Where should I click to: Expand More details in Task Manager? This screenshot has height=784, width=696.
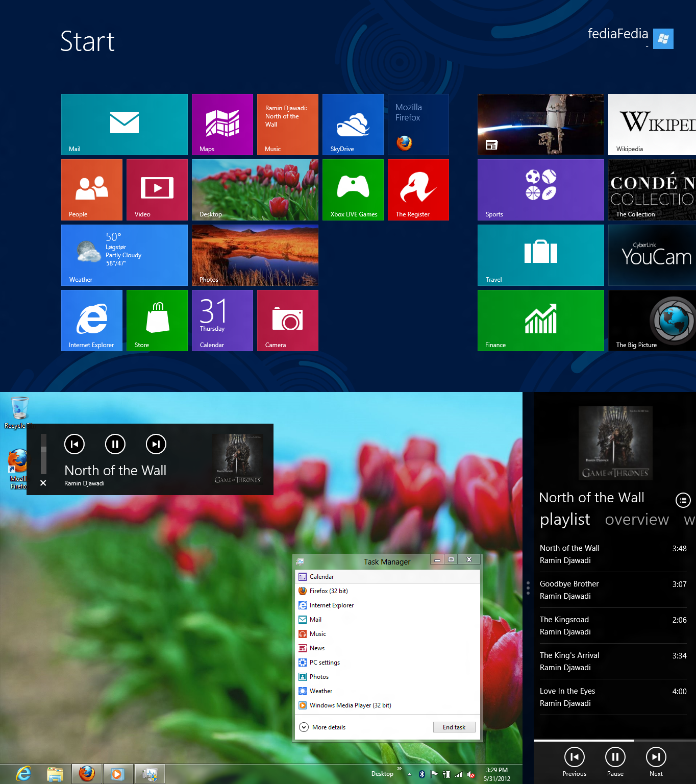[322, 727]
